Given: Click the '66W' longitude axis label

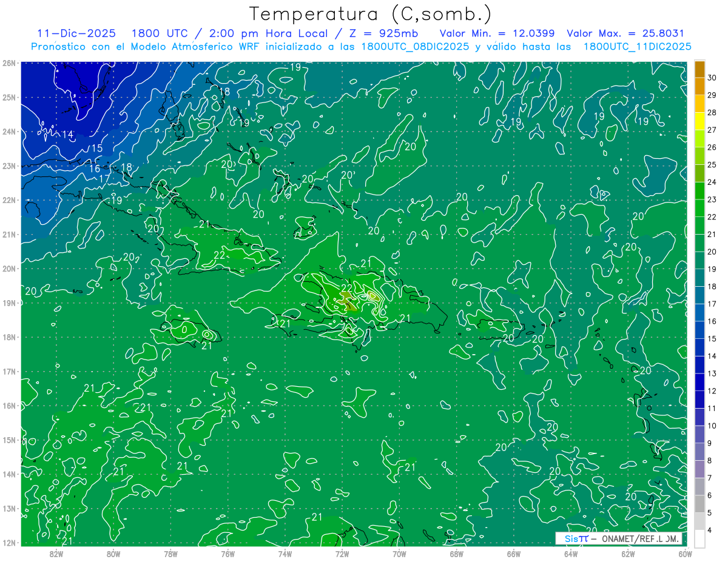Looking at the screenshot, I should tap(514, 553).
